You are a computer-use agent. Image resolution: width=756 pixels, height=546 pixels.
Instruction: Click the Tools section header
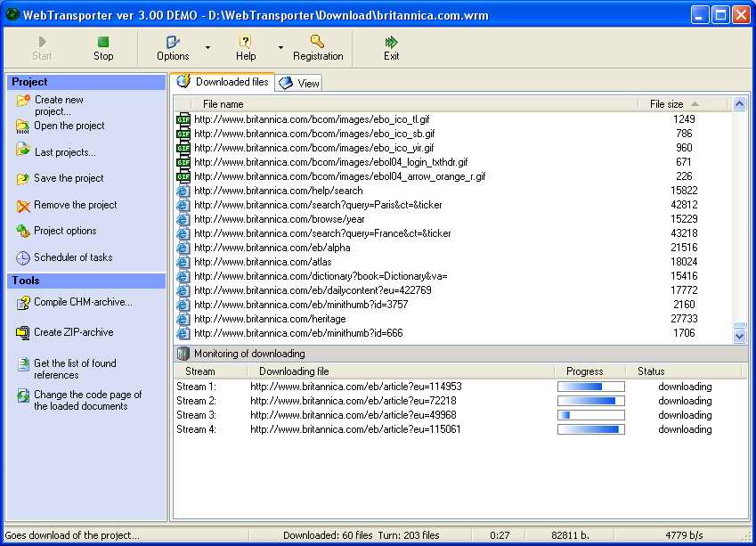(86, 281)
